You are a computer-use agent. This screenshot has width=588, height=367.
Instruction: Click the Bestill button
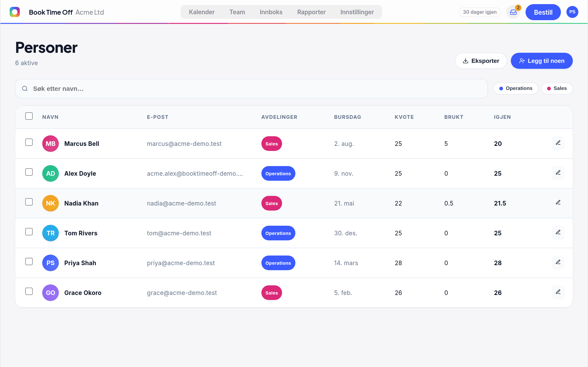point(543,12)
